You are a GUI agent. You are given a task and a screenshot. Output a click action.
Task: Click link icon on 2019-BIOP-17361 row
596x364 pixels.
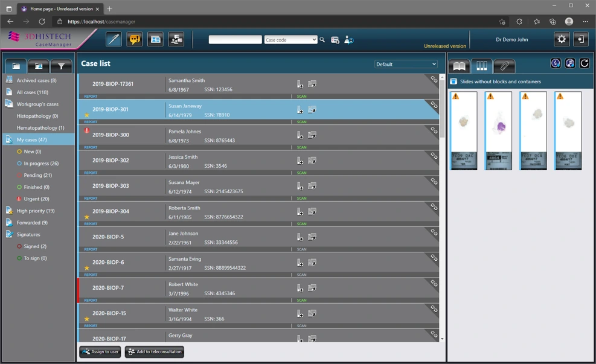(434, 79)
